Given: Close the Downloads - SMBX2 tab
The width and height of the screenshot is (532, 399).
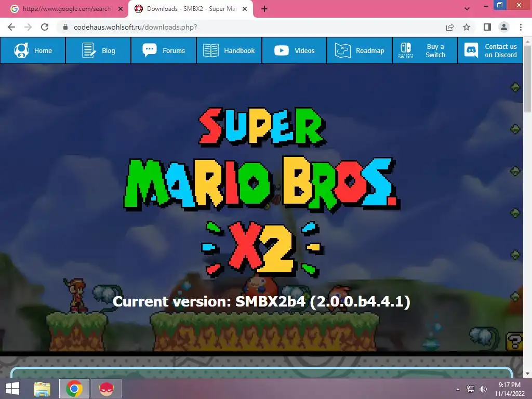Looking at the screenshot, I should pos(245,9).
